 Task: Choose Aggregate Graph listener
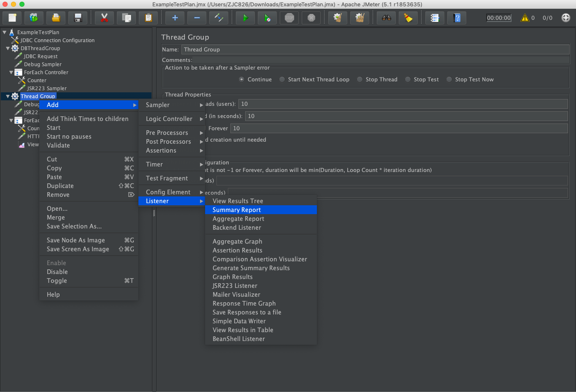pyautogui.click(x=261, y=242)
